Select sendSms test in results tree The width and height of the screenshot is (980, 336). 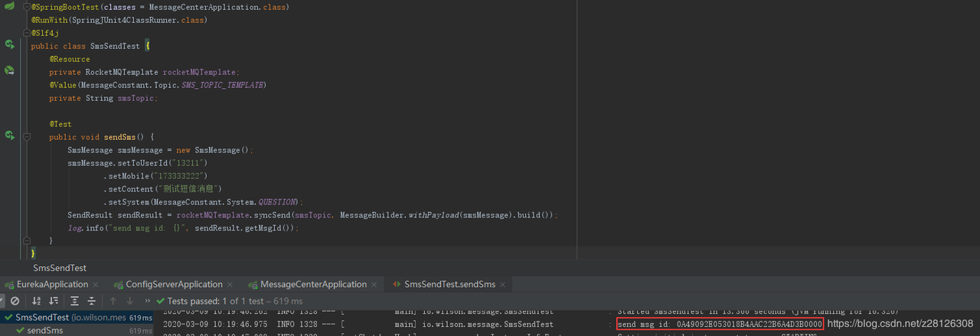pos(77,331)
